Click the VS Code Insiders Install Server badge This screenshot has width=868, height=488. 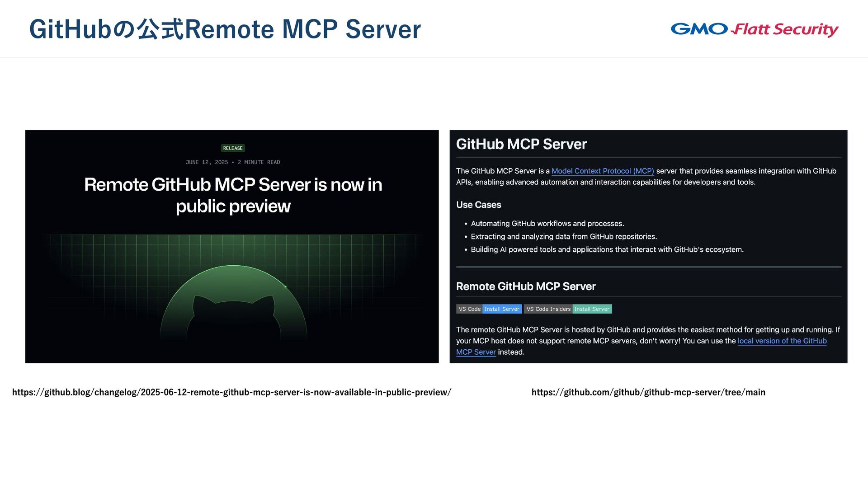click(x=568, y=309)
